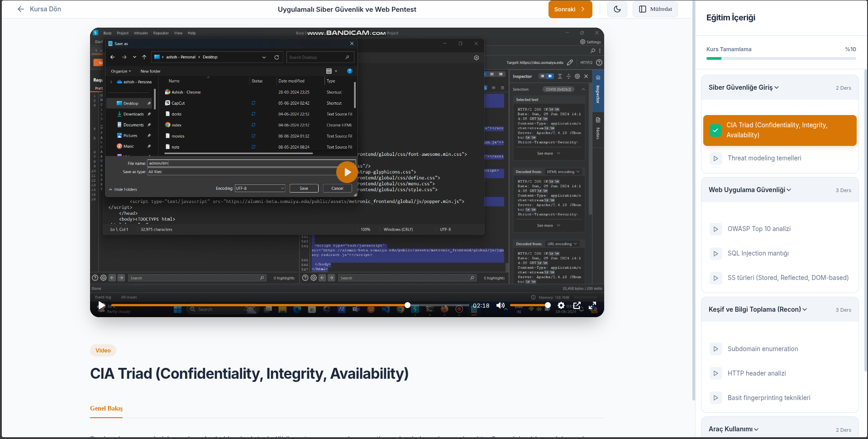
Task: Open video player settings gear
Action: click(x=561, y=305)
